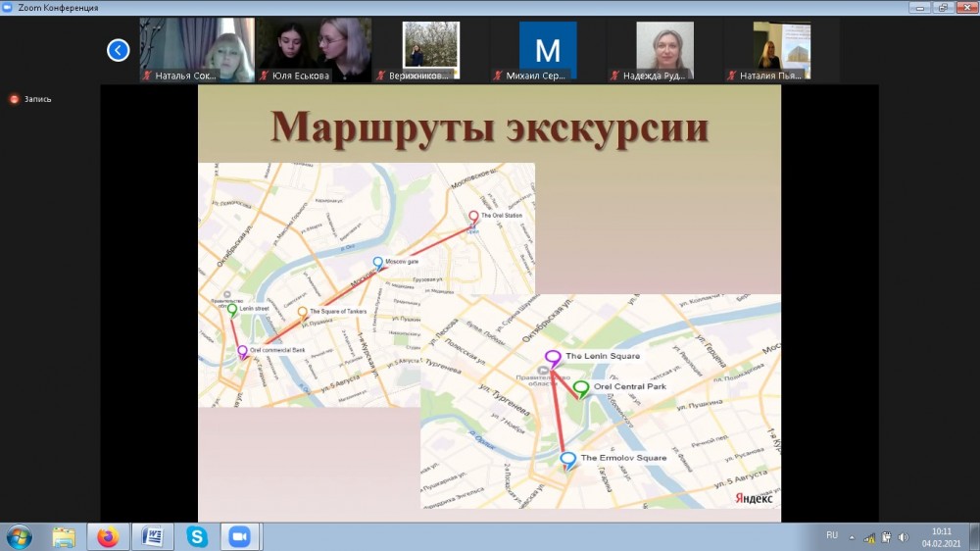Select Верижников participant video thumbnail

click(430, 49)
